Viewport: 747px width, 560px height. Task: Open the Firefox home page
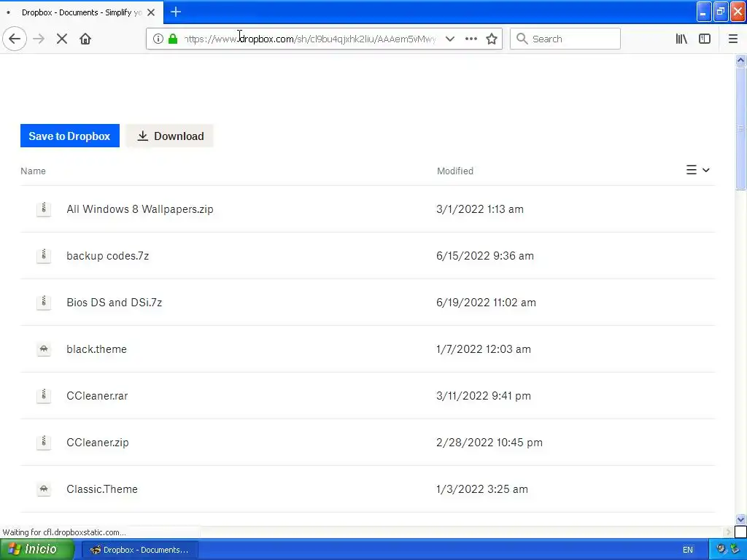85,39
